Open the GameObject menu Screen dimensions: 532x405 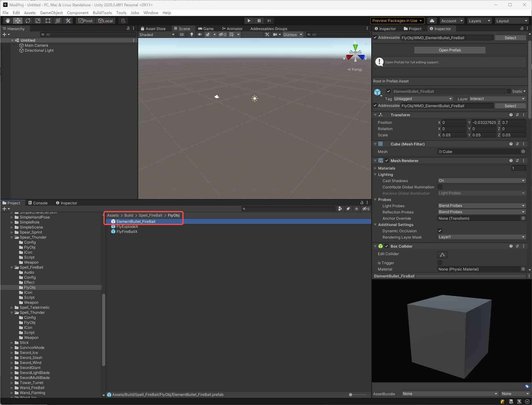(x=51, y=13)
